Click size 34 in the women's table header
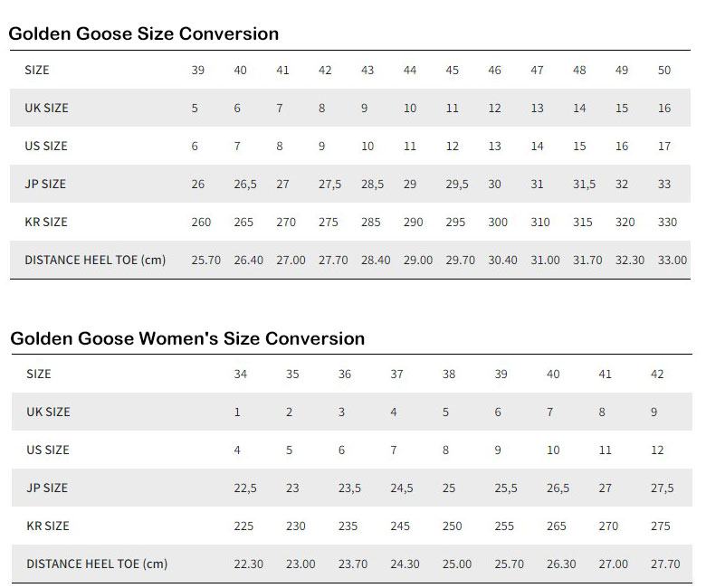The image size is (706, 588). click(240, 374)
